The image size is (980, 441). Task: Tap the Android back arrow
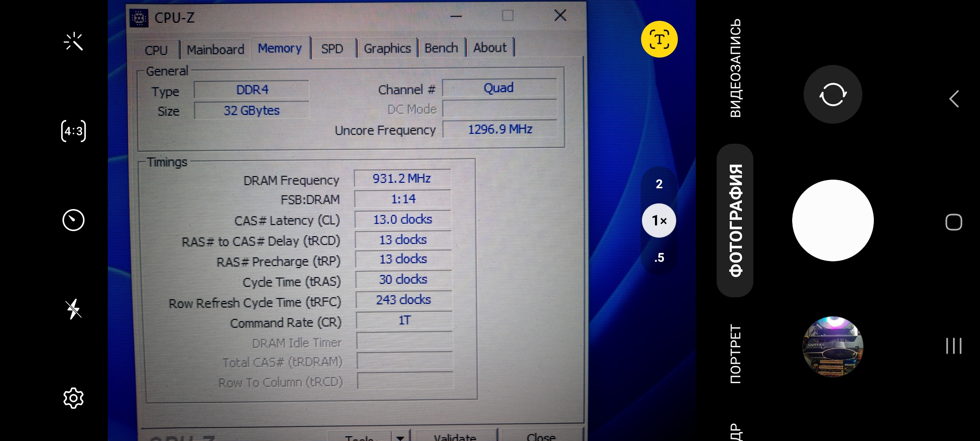pyautogui.click(x=954, y=99)
